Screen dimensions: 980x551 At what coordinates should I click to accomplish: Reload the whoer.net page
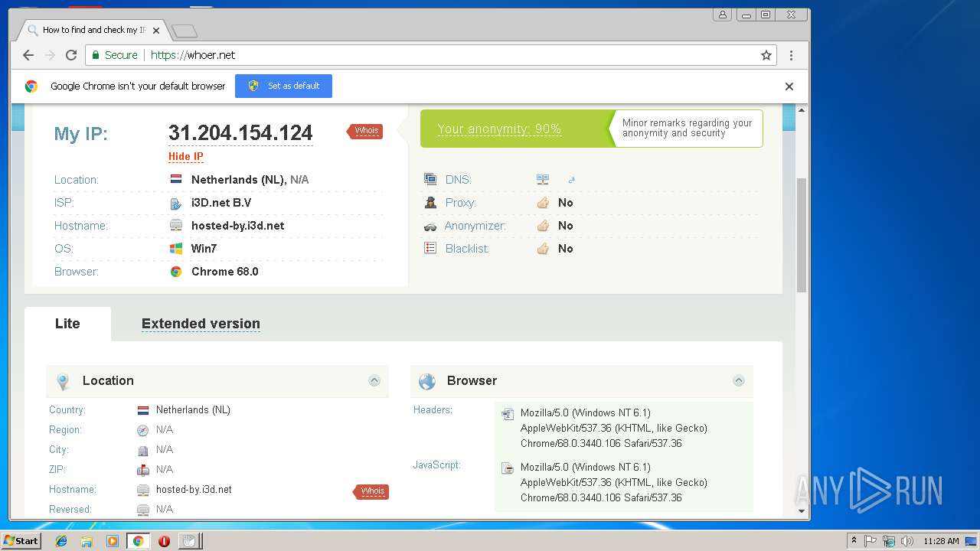(71, 55)
